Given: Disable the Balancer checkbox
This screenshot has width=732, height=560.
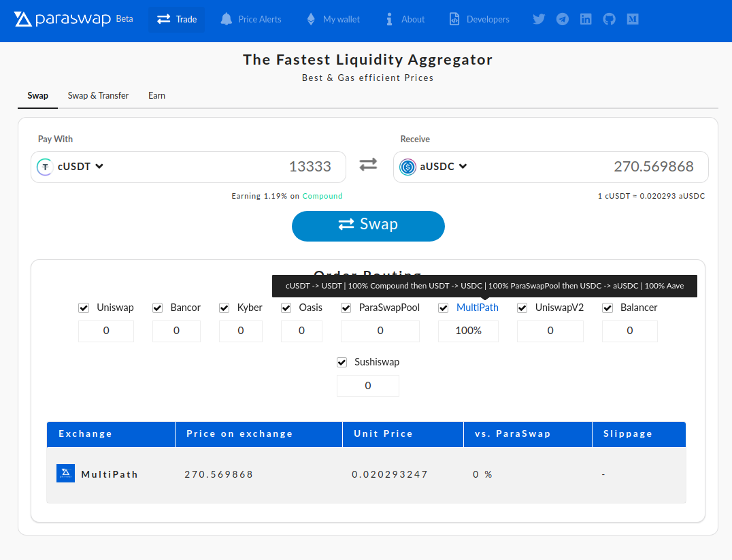Looking at the screenshot, I should click(x=608, y=308).
